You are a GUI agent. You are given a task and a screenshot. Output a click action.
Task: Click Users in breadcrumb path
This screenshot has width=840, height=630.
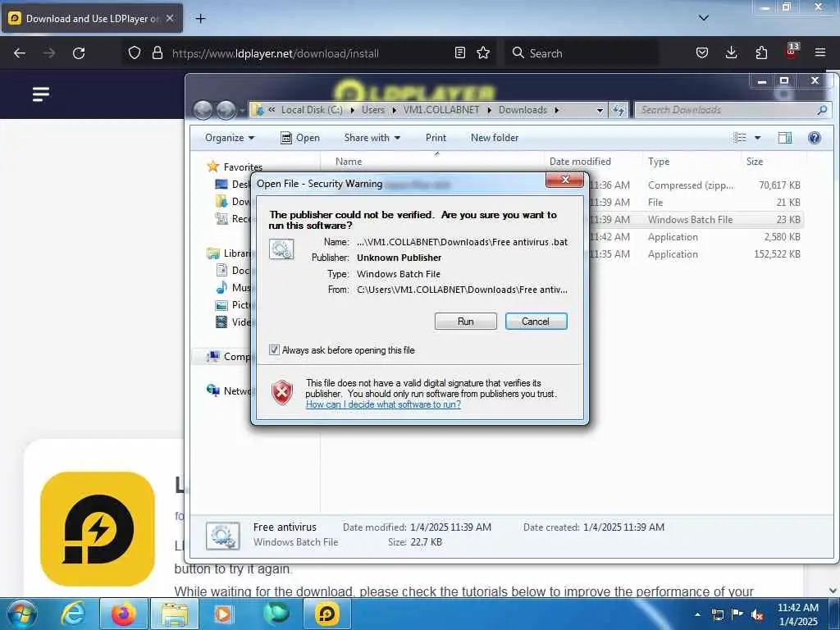coord(373,110)
